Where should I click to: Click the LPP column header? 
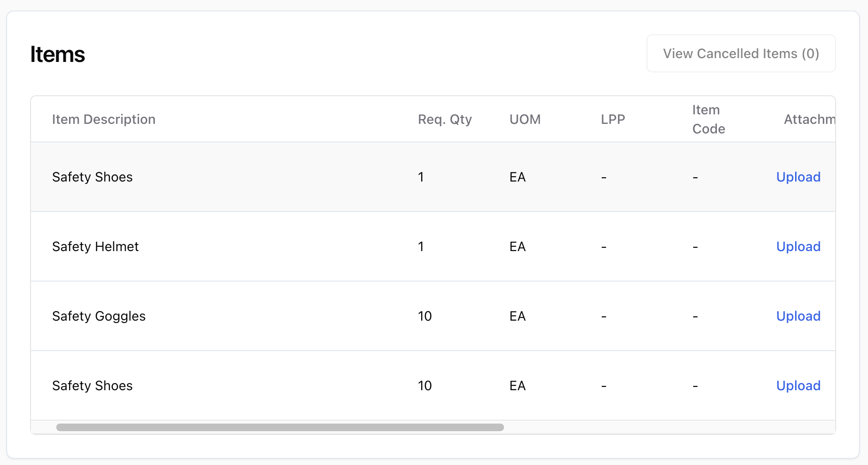click(x=613, y=119)
